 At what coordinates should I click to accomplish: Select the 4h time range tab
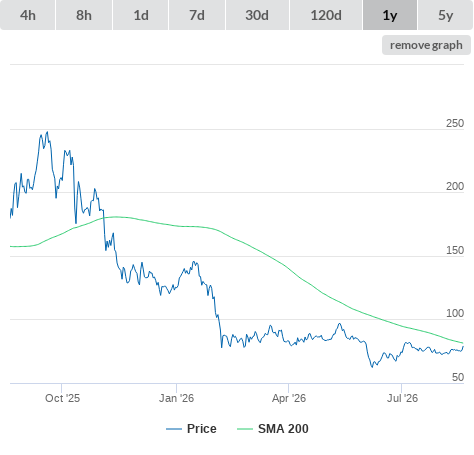click(28, 15)
